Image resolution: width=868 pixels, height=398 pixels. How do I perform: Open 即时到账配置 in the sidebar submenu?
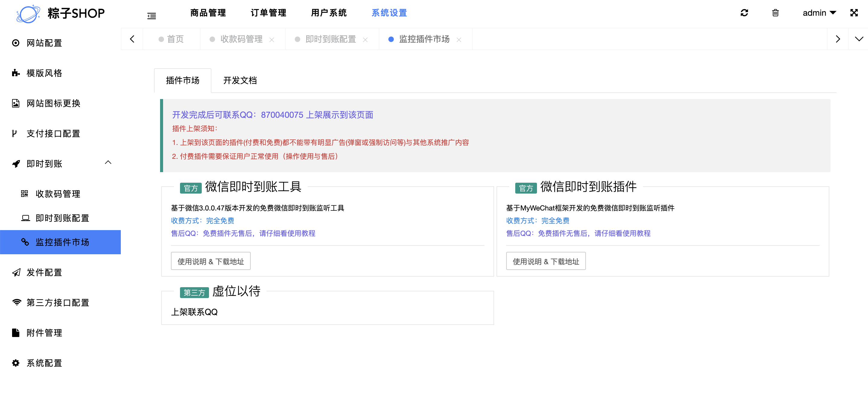[60, 218]
